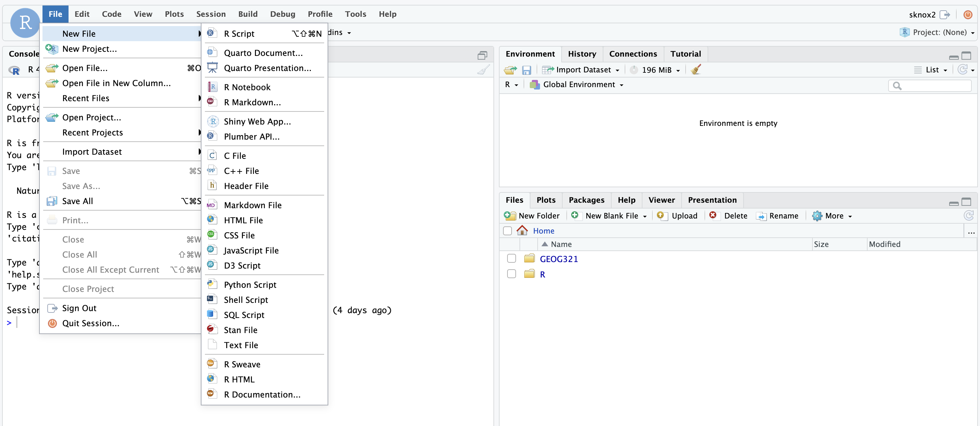Select the checkbox beside the R folder
The width and height of the screenshot is (980, 426).
pos(511,274)
